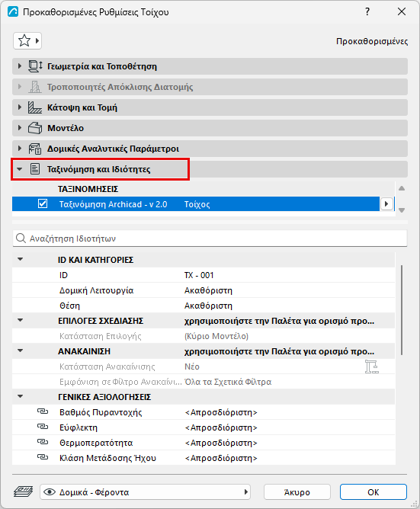Viewport: 420px width, 509px height.
Task: Open the Δομικά - Φέροντα layer dropdown
Action: [145, 492]
